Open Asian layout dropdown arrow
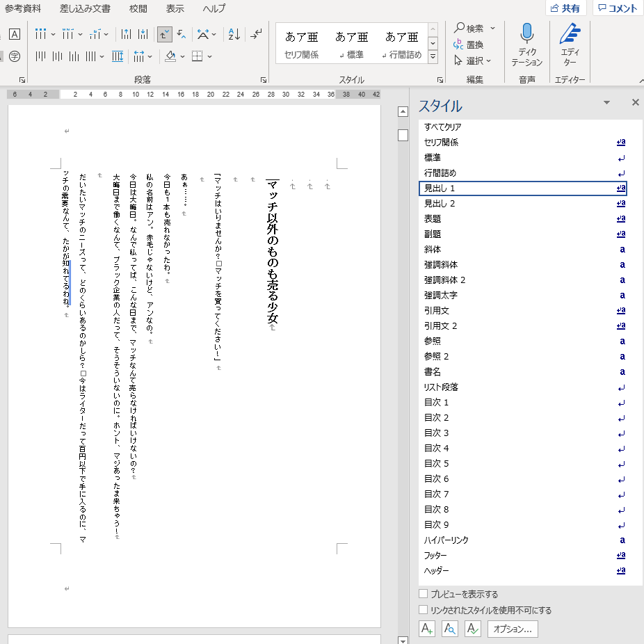The width and height of the screenshot is (644, 644). click(214, 35)
